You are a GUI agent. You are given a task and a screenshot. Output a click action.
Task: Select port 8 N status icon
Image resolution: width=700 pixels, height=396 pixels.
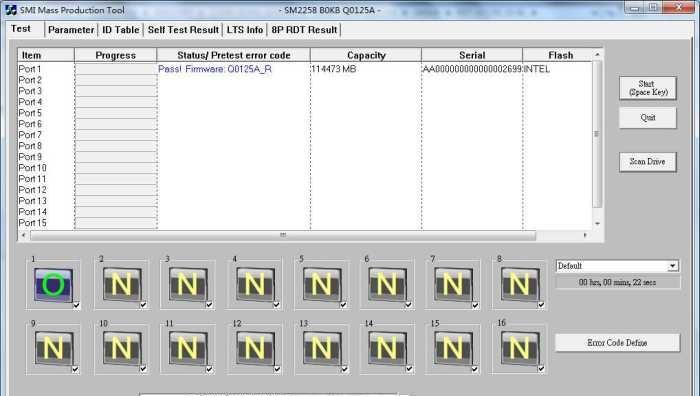520,284
